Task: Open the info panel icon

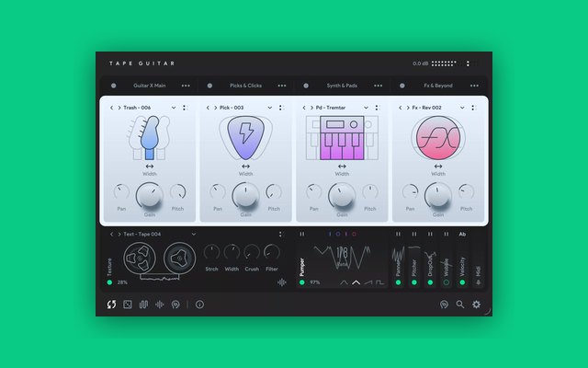Action: (199, 305)
